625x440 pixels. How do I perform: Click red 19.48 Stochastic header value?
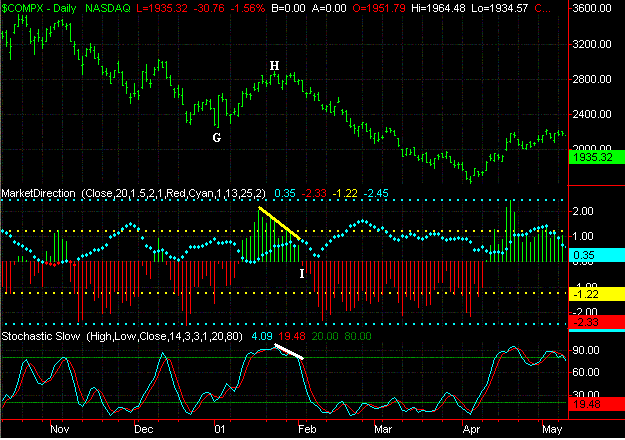[x=292, y=336]
